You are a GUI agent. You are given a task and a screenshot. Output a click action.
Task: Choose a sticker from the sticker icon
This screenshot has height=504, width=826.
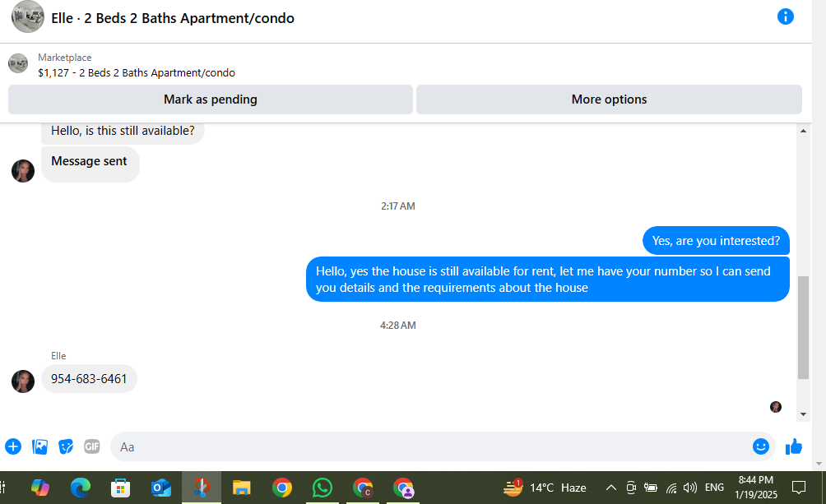pos(66,446)
